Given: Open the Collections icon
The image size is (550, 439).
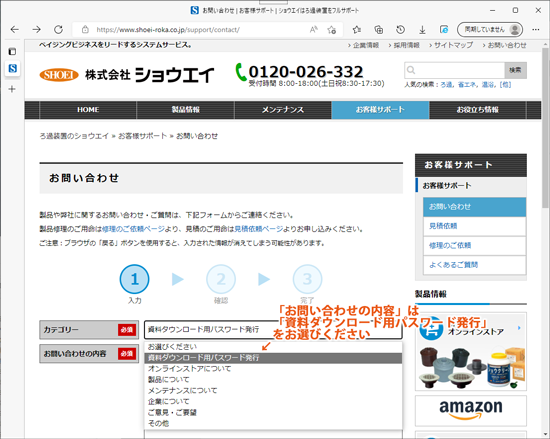Looking at the screenshot, I should (379, 30).
